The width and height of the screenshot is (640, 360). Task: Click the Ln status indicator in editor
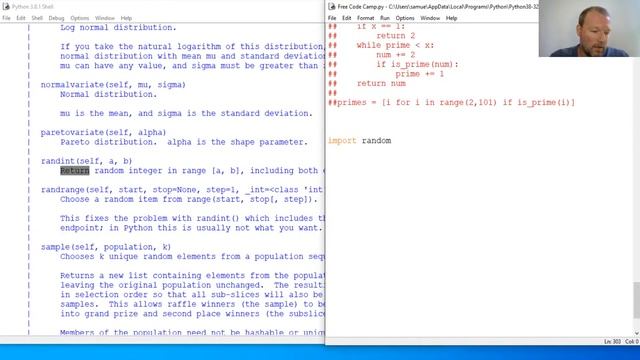click(x=612, y=342)
